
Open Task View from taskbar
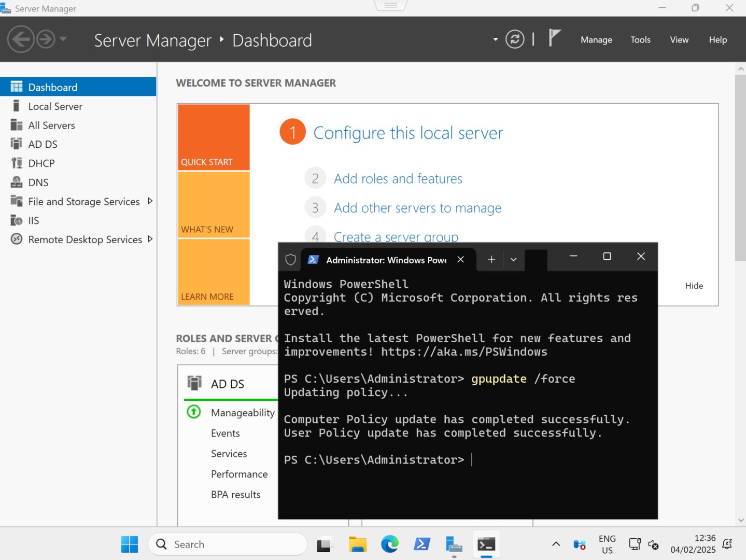click(324, 544)
